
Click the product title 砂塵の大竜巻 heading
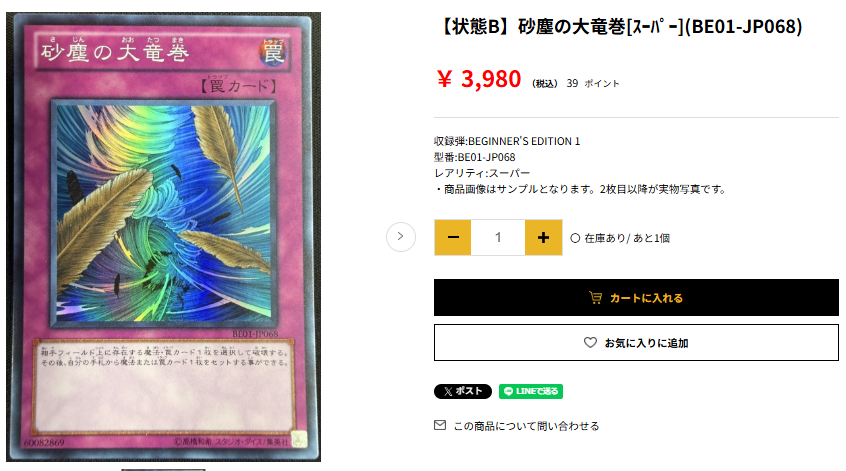[x=620, y=26]
